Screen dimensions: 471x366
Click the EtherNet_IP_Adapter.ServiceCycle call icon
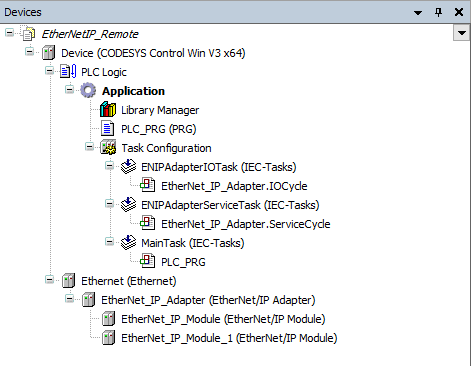click(148, 223)
